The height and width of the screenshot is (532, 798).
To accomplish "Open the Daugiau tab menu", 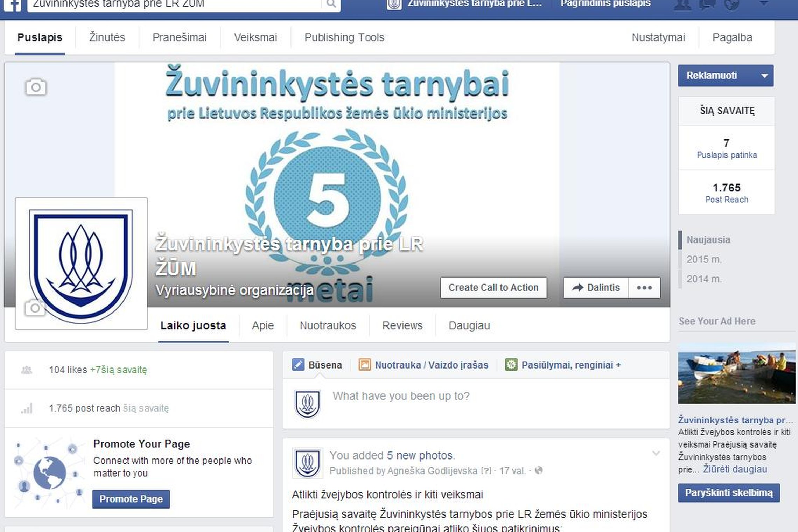I will (x=469, y=325).
